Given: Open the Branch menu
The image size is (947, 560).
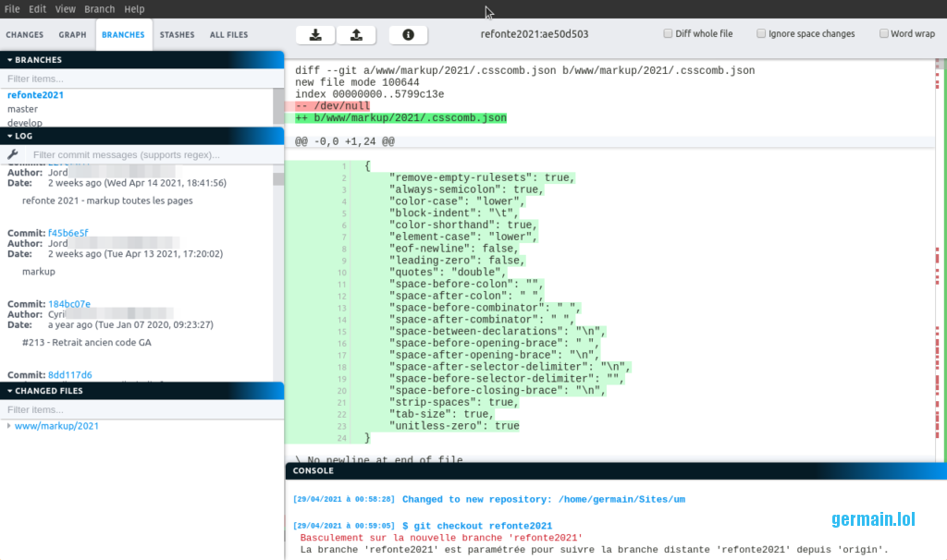Looking at the screenshot, I should click(x=99, y=9).
